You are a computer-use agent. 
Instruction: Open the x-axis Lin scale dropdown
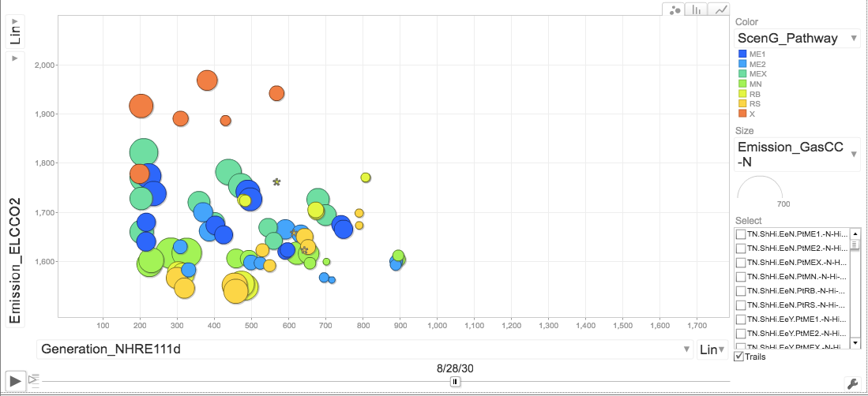(x=712, y=349)
